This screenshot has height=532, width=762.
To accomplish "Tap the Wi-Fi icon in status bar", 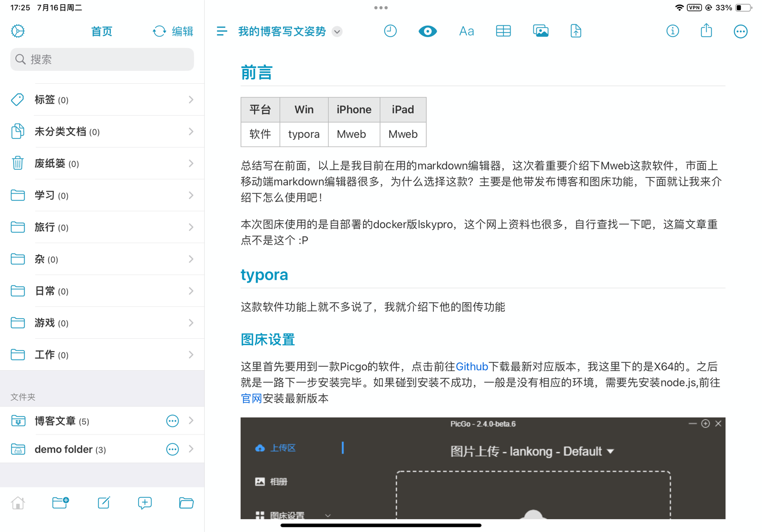I will pyautogui.click(x=680, y=8).
